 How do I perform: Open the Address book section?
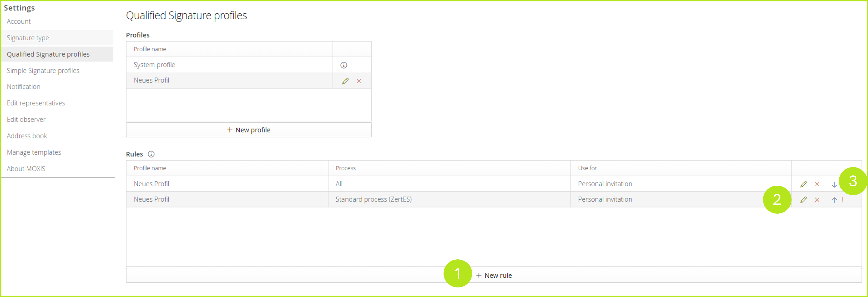point(27,136)
